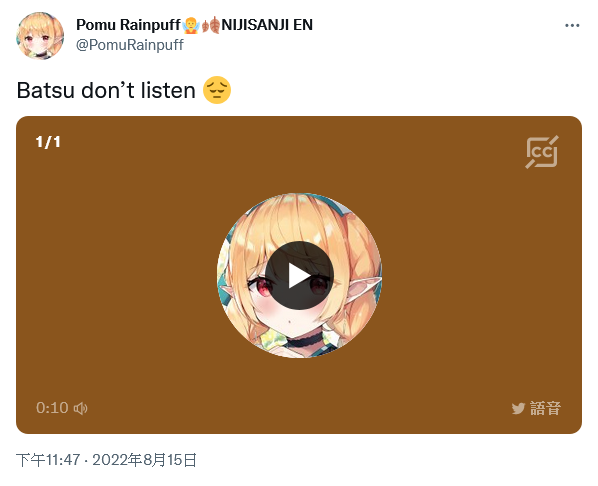
Task: Click the fairy emoji in display name
Action: [x=191, y=25]
